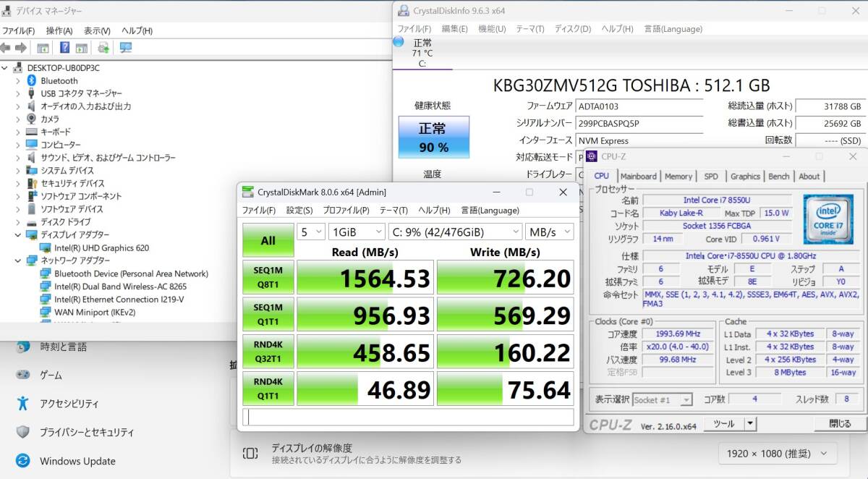Image resolution: width=868 pixels, height=479 pixels.
Task: Open Windows Update via its sync icon
Action: pos(23,461)
